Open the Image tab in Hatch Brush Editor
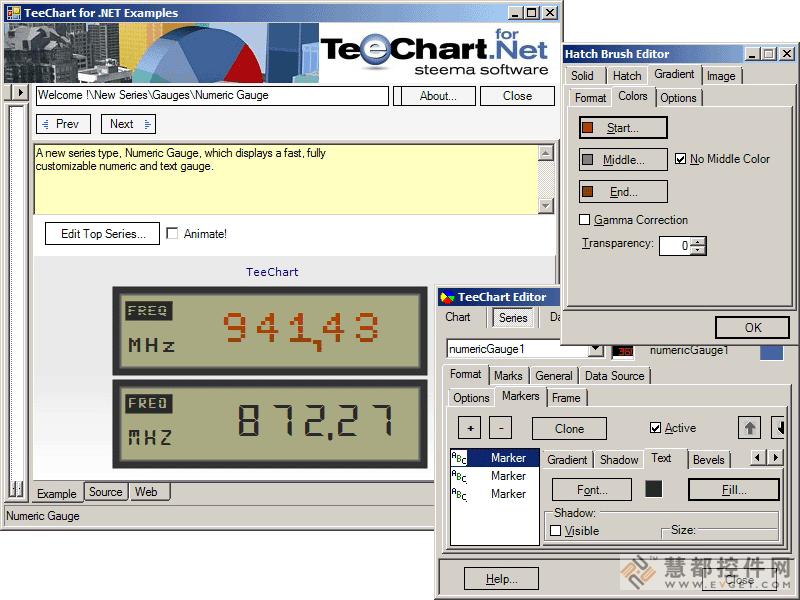The width and height of the screenshot is (800, 600). tap(721, 76)
